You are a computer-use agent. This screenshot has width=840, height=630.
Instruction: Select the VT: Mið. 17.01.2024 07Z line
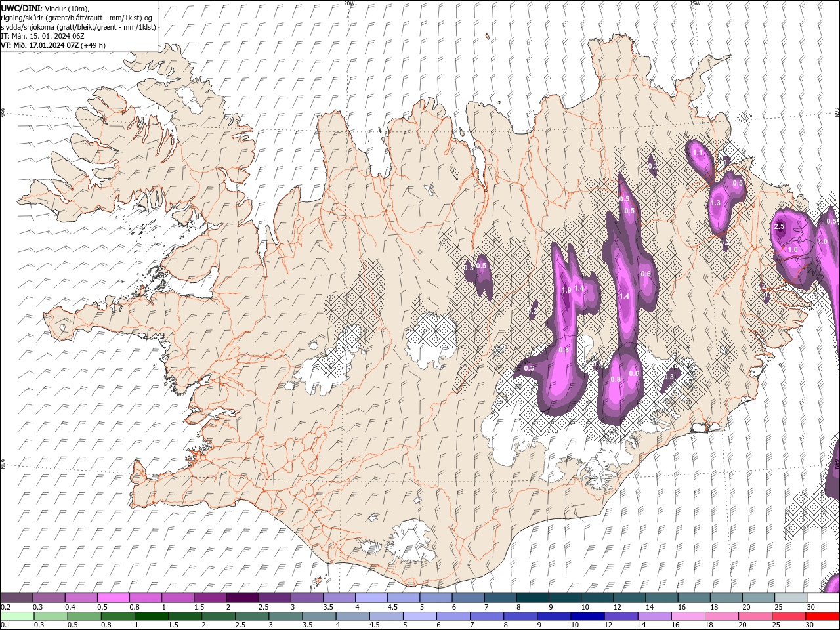pos(40,45)
